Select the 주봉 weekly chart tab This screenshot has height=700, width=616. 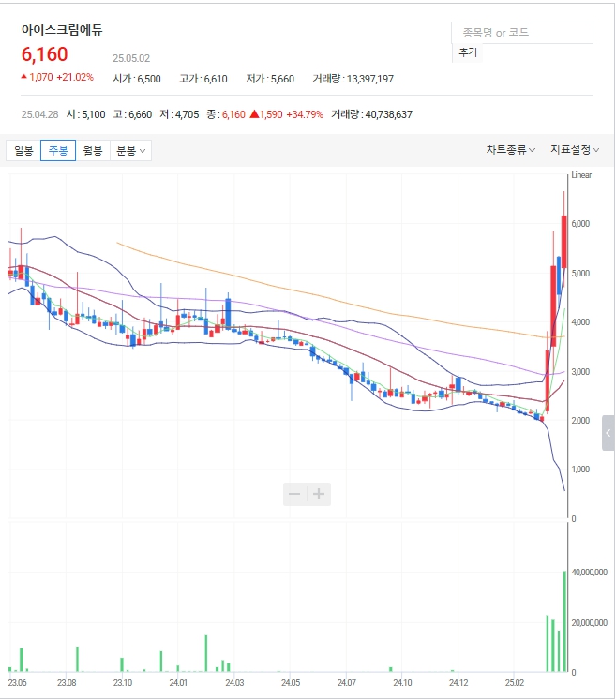[58, 151]
